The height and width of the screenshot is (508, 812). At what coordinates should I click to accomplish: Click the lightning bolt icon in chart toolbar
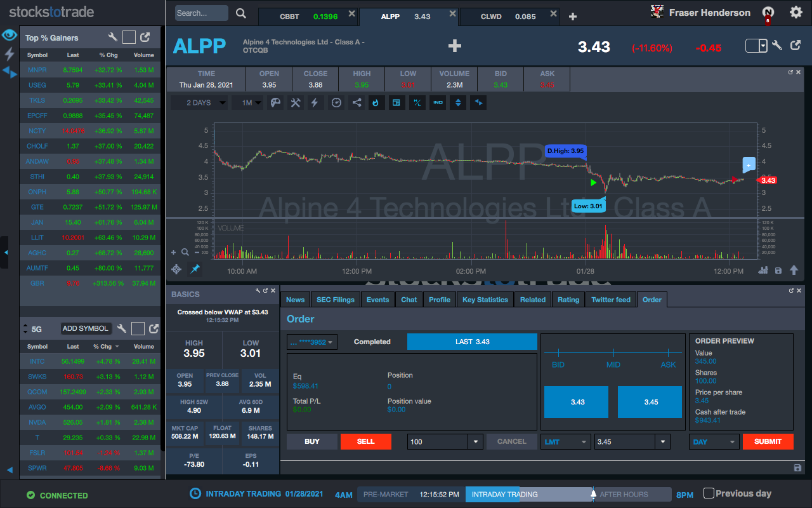click(315, 102)
